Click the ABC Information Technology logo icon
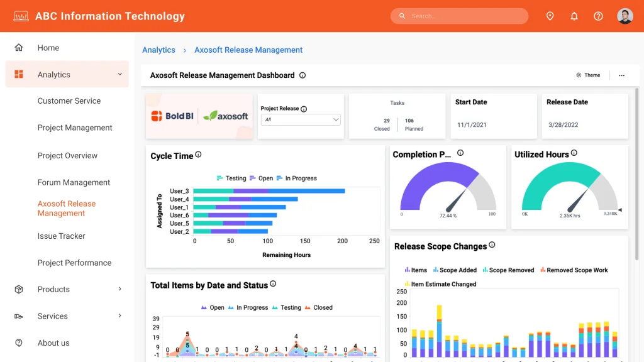 click(x=21, y=16)
